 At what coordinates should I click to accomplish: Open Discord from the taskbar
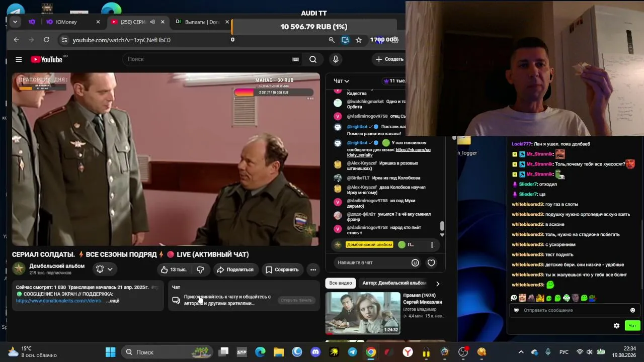click(x=315, y=352)
